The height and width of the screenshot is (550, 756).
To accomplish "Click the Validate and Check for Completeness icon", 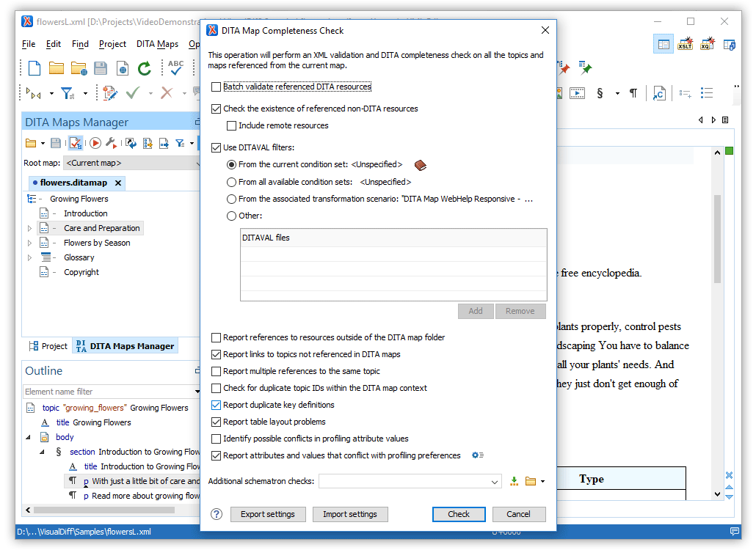I will tap(75, 142).
